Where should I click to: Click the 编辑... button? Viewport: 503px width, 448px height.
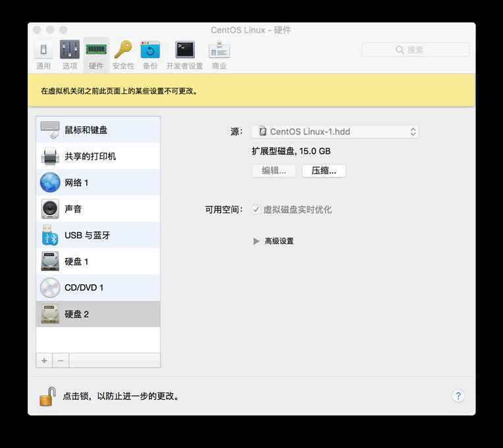tap(274, 170)
